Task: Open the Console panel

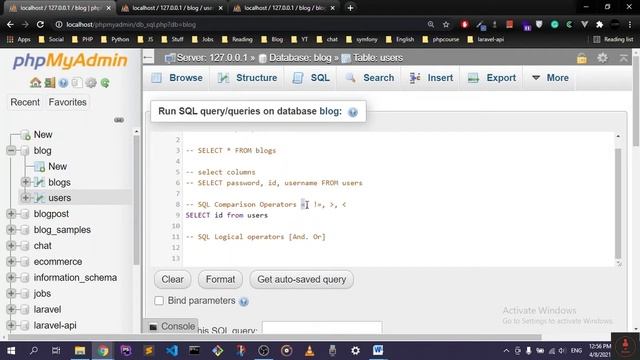Action: tap(172, 327)
